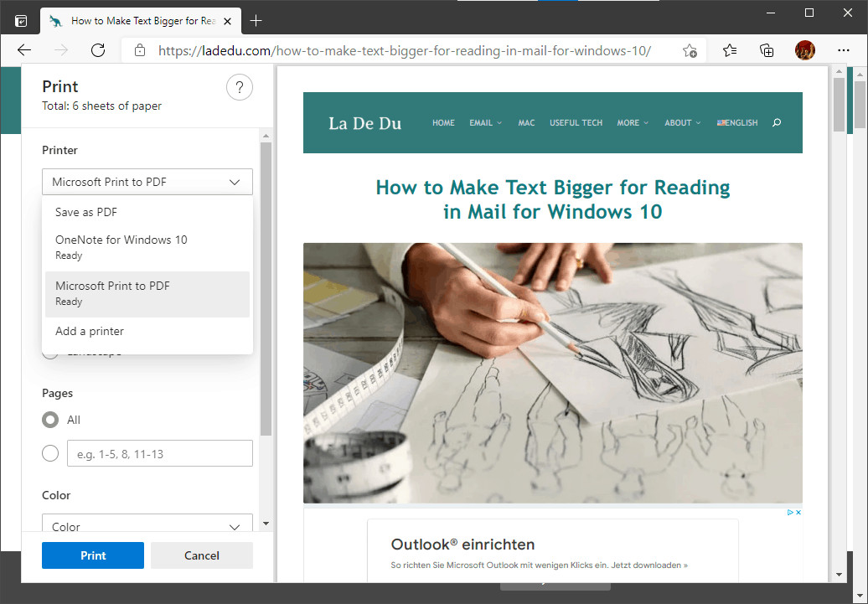Open the ENGLISH language selector
This screenshot has height=604, width=868.
click(x=737, y=123)
